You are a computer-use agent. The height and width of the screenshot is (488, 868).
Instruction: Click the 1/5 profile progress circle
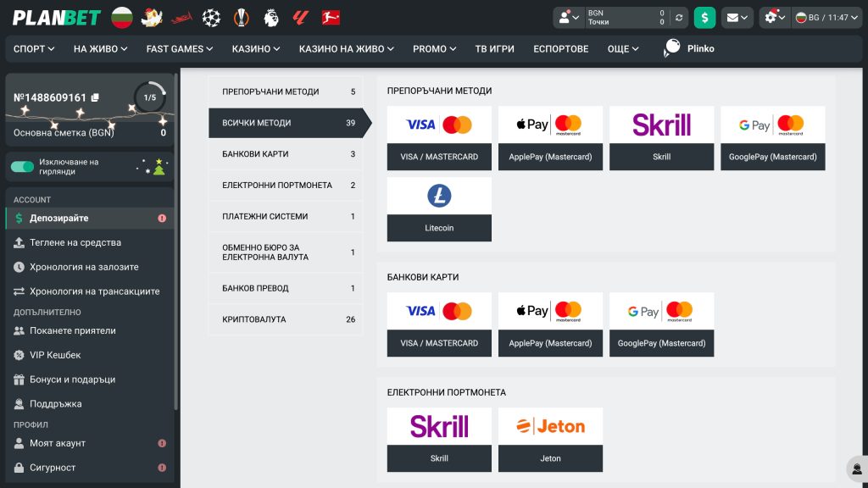pyautogui.click(x=150, y=97)
